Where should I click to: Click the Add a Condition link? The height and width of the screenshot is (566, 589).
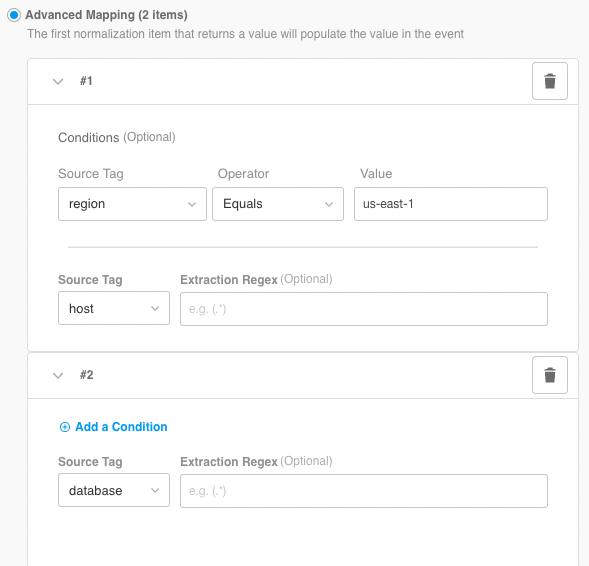[x=121, y=427]
